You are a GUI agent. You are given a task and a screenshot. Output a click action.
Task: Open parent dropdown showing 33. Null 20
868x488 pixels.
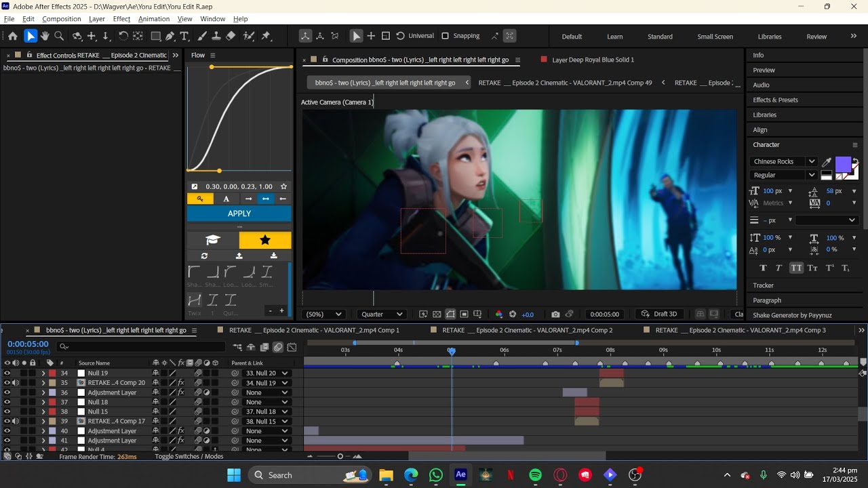(x=267, y=373)
